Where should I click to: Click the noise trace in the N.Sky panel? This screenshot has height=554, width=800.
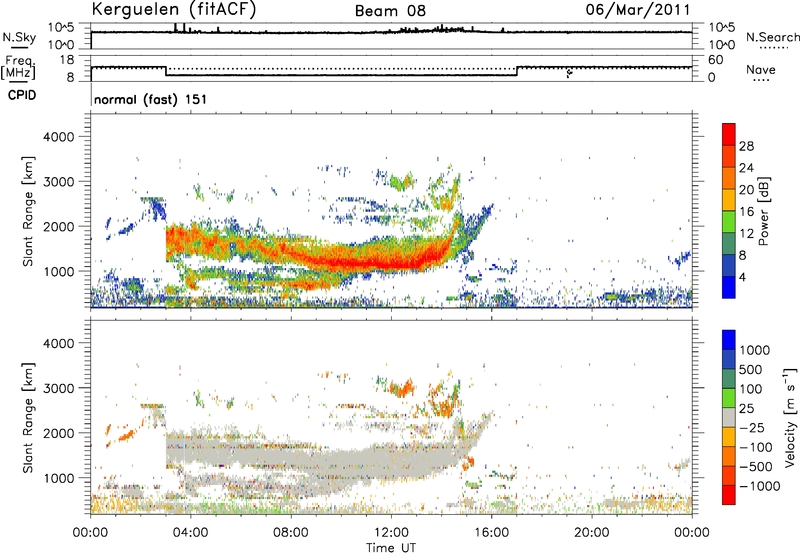pos(391,32)
